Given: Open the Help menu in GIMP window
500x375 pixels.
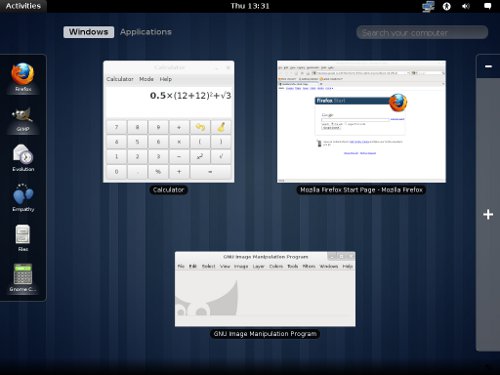Looking at the screenshot, I should tap(348, 266).
